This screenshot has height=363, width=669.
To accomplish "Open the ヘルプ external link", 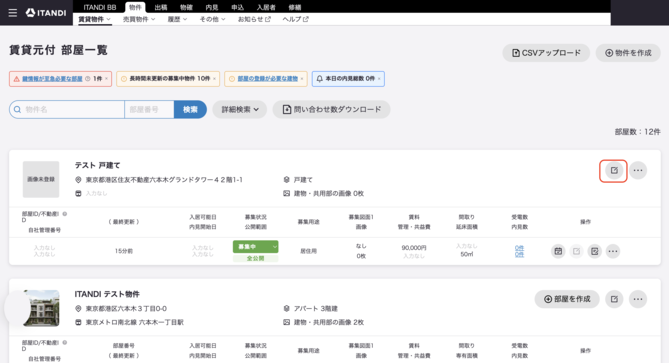I will tap(296, 19).
